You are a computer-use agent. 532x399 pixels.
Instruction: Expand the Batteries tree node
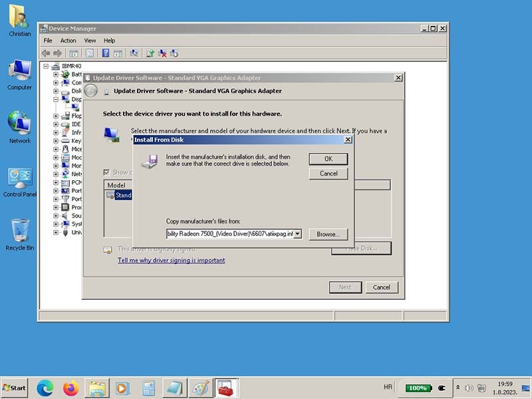pos(56,74)
